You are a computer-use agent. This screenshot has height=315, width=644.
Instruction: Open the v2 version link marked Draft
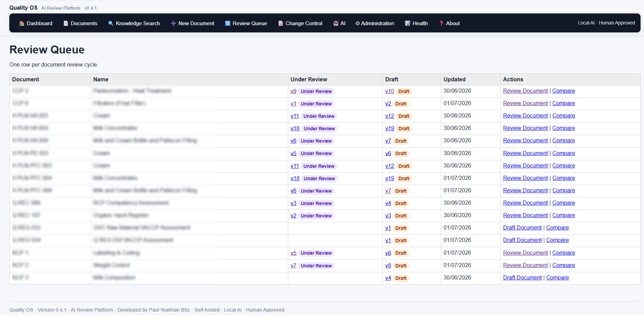388,104
